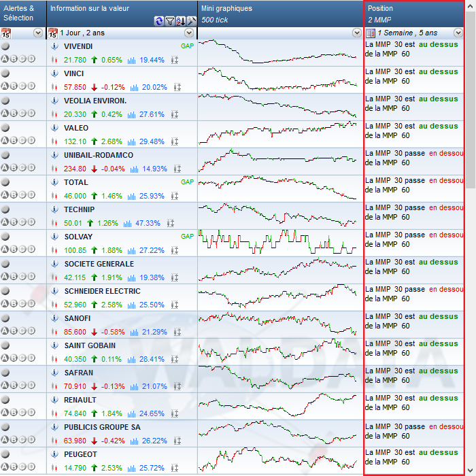Click the vertical scrollbar thumb
The height and width of the screenshot is (476, 476).
click(x=471, y=100)
